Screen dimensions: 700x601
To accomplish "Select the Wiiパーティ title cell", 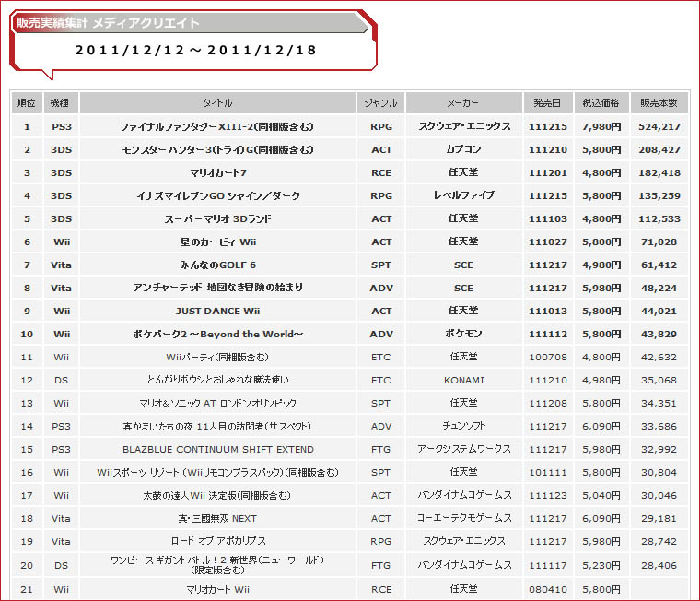I will 218,357.
